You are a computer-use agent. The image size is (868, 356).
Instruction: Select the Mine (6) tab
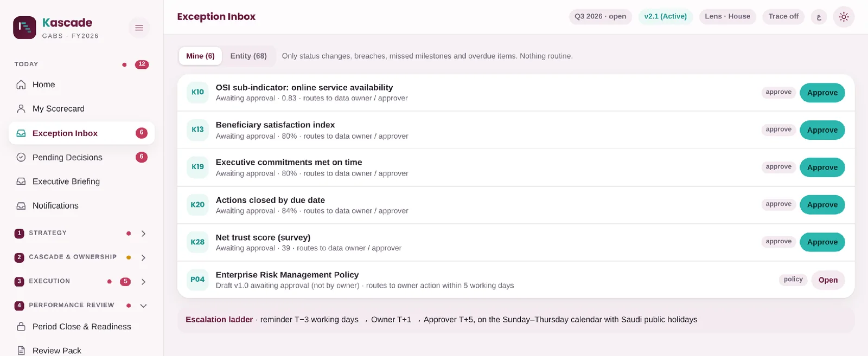pos(200,56)
